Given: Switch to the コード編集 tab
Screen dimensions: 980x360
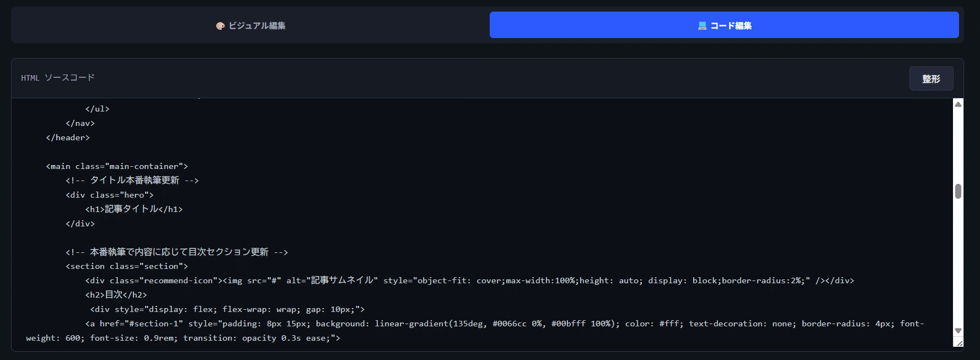Looking at the screenshot, I should point(724,25).
